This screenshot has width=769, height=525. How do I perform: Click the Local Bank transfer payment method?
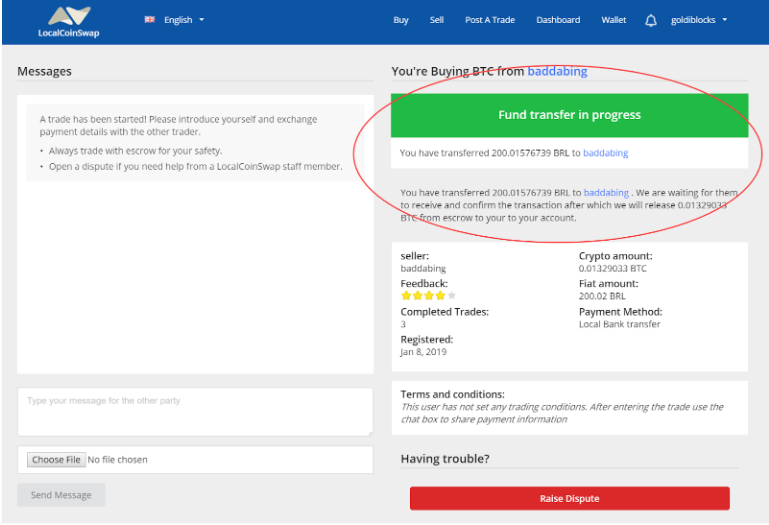tap(619, 324)
